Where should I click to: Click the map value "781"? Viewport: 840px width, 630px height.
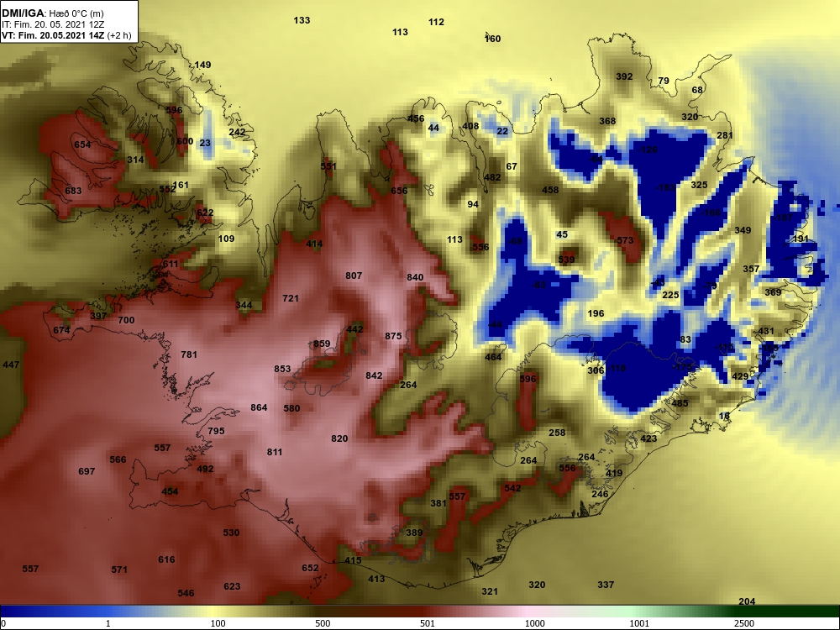(189, 354)
